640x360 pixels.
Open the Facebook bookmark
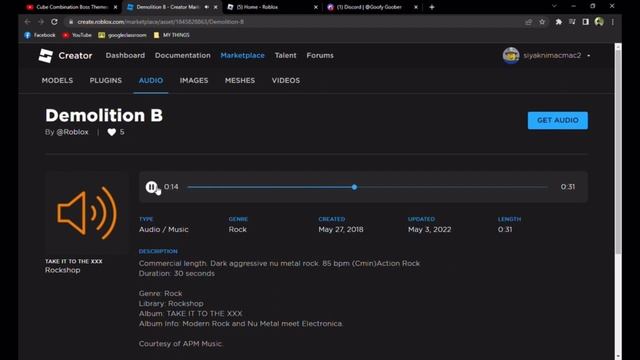coord(40,35)
